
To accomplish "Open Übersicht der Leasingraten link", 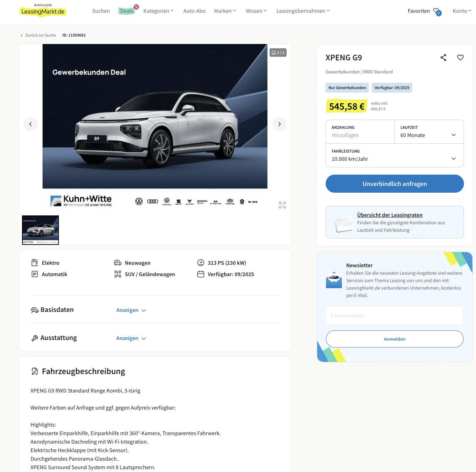I will pos(390,215).
